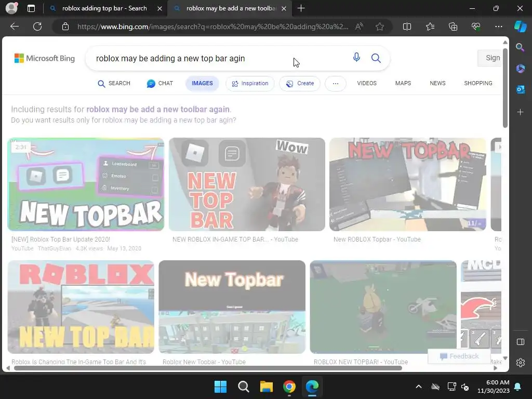
Task: Open Browser essentials heart icon
Action: (x=476, y=26)
